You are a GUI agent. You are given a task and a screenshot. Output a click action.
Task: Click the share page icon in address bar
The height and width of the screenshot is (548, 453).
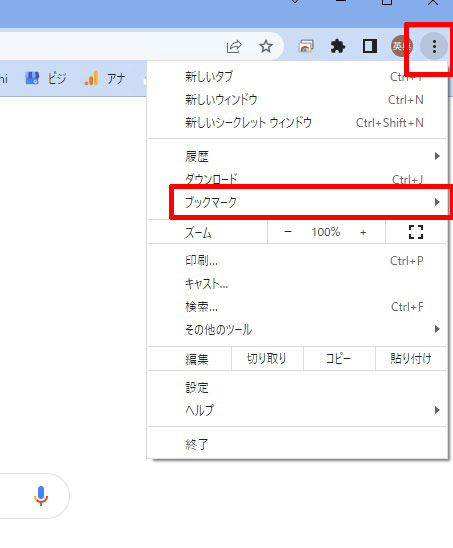234,46
